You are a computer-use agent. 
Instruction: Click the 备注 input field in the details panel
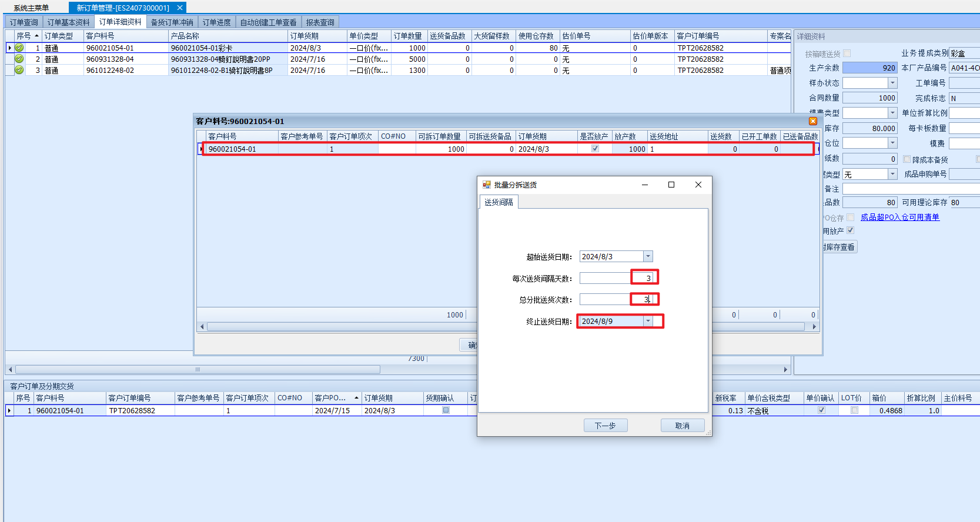911,189
